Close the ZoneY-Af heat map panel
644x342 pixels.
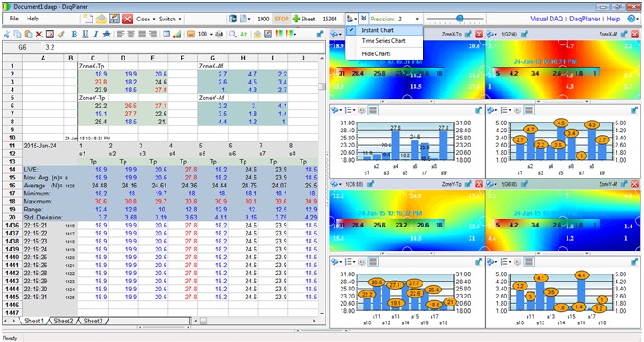634,185
